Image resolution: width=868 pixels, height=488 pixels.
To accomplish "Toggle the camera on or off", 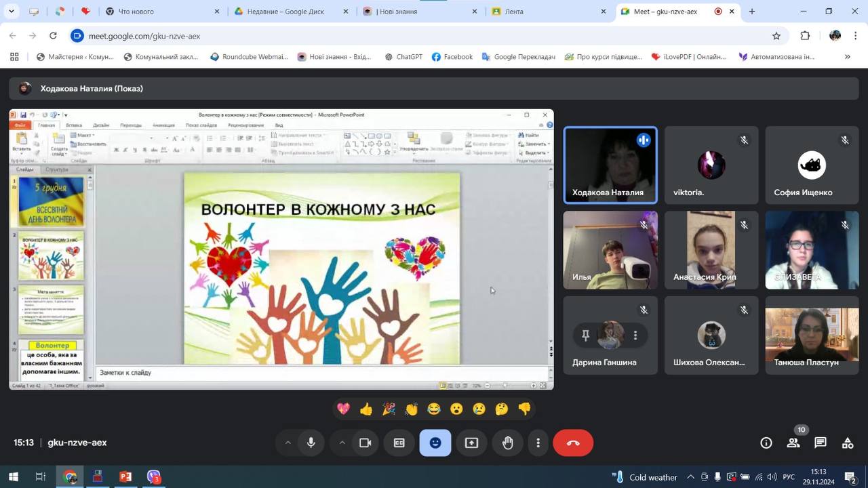I will (366, 443).
